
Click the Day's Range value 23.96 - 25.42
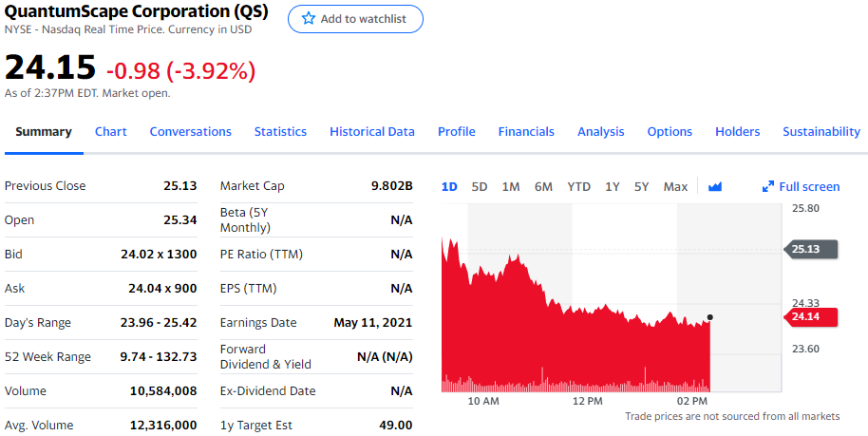[x=159, y=322]
